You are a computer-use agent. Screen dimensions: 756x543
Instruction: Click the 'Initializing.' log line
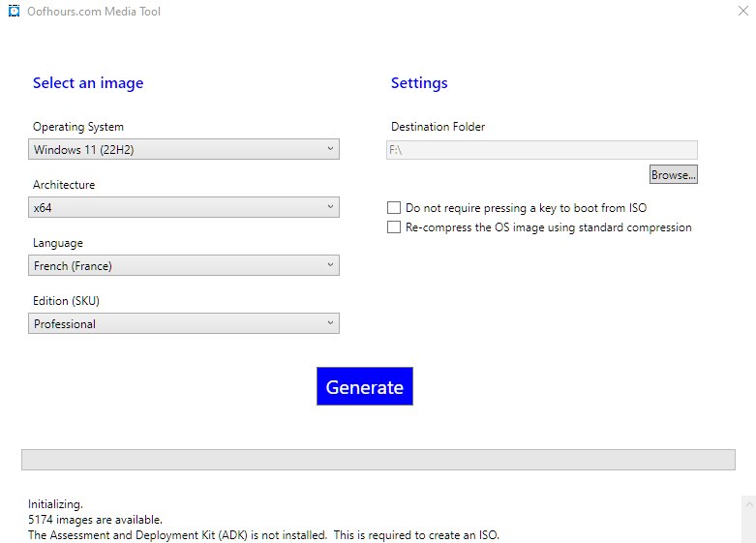[55, 504]
